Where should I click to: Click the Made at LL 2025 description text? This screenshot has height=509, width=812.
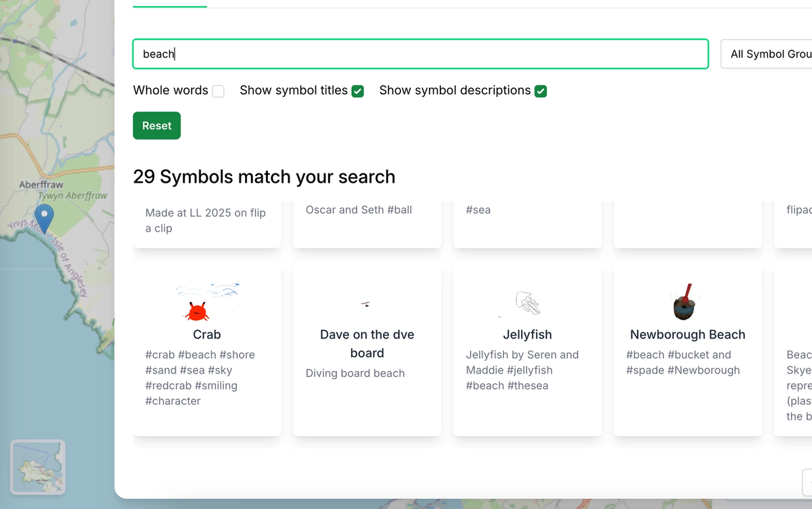pos(206,221)
